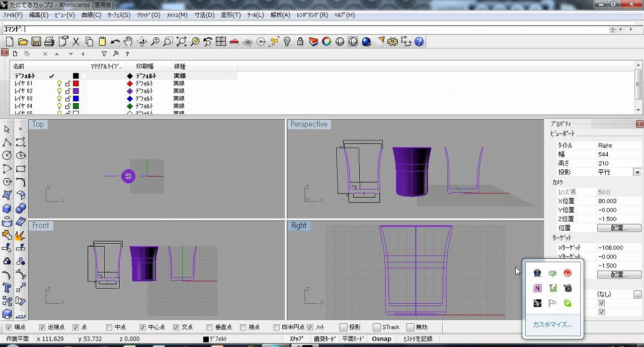Enable the 中点 osnap checkbox

pyautogui.click(x=109, y=327)
